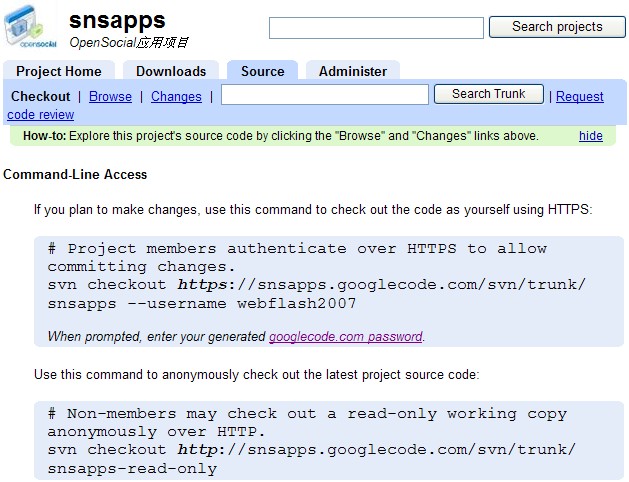This screenshot has height=482, width=629.
Task: Hide the How-to tip bar
Action: [x=590, y=136]
